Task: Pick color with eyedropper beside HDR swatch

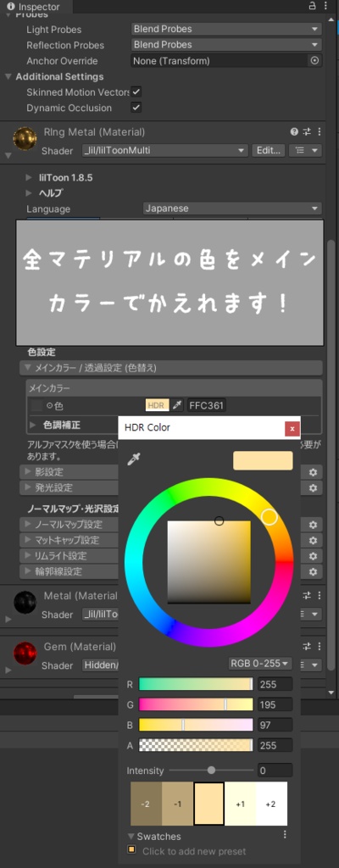Action: pos(177,405)
